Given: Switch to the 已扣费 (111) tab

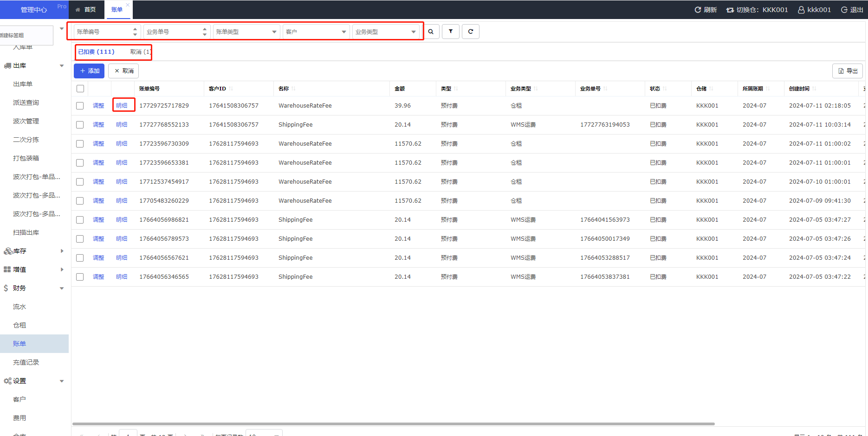Looking at the screenshot, I should coord(96,51).
